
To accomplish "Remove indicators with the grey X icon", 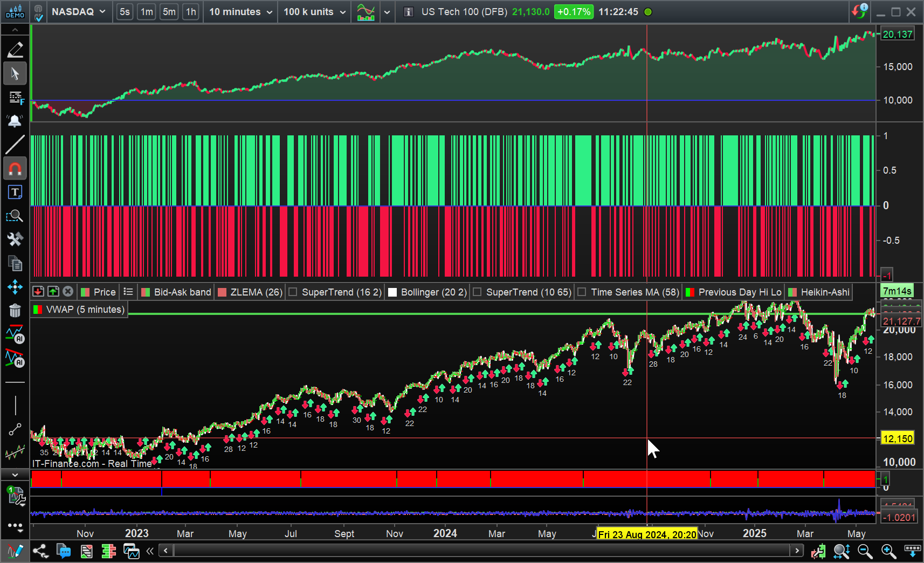I will [x=68, y=291].
